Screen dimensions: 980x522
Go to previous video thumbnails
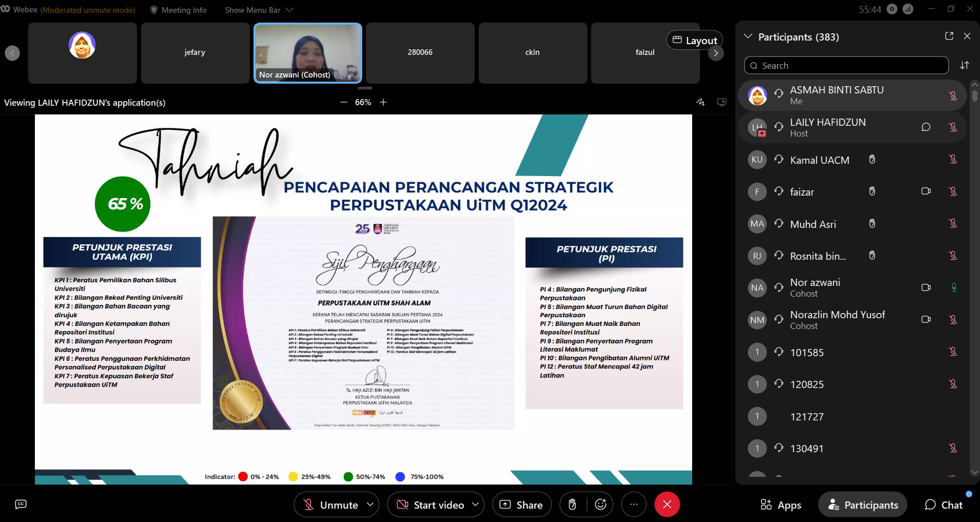click(12, 53)
